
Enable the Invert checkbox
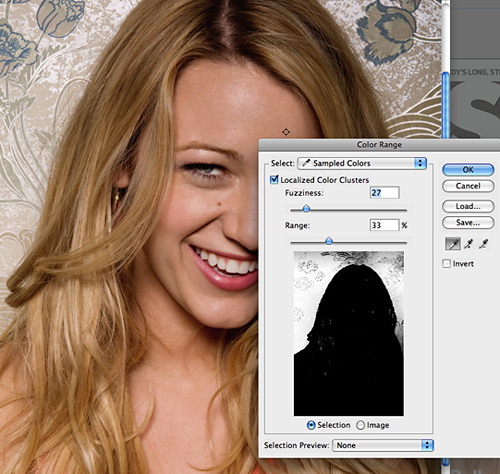click(x=446, y=264)
